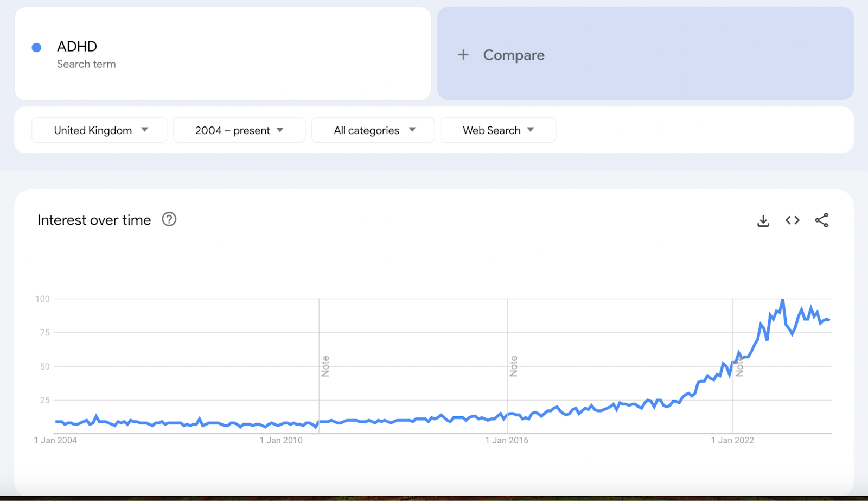
Task: Open the Note marker near 1 Jan 2016
Action: (x=513, y=365)
